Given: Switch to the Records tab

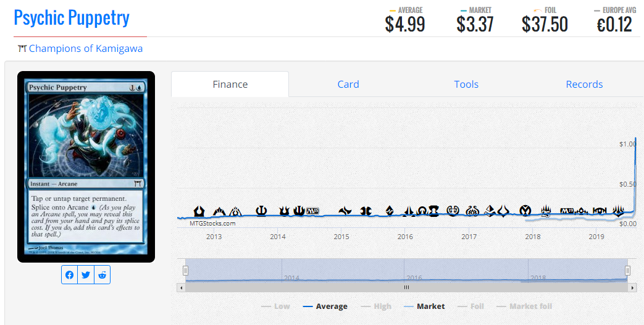Looking at the screenshot, I should [584, 84].
